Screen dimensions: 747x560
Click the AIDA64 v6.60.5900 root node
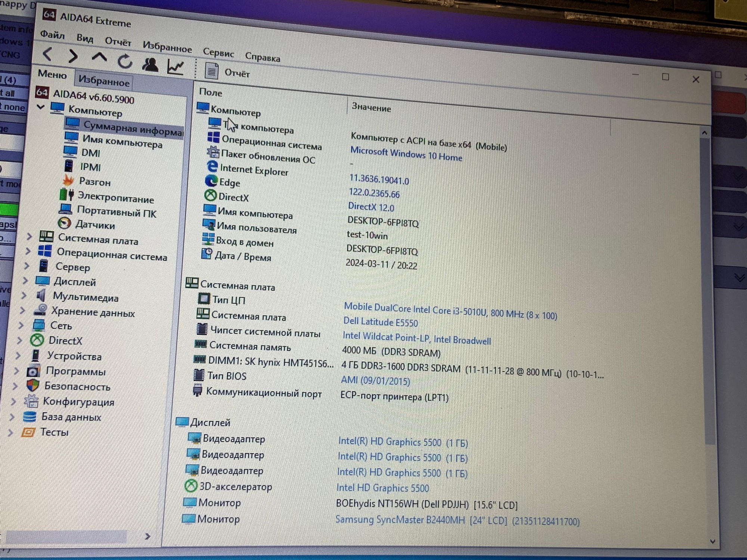93,97
